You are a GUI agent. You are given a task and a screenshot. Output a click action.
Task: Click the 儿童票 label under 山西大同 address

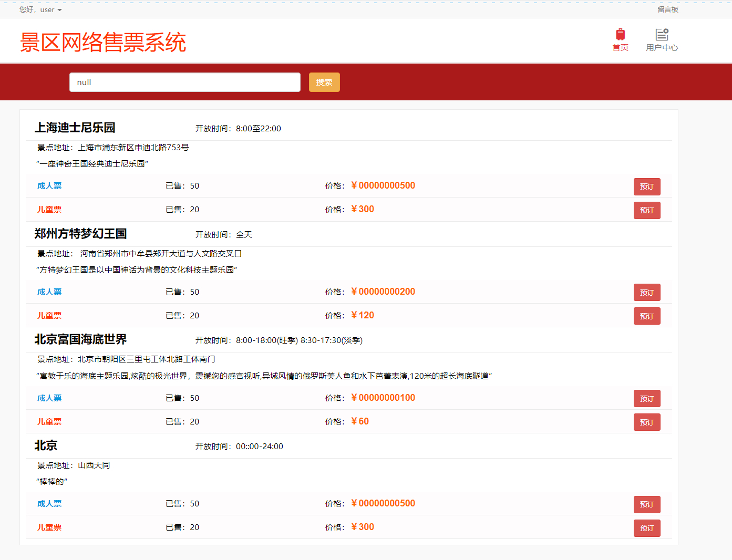pyautogui.click(x=49, y=527)
